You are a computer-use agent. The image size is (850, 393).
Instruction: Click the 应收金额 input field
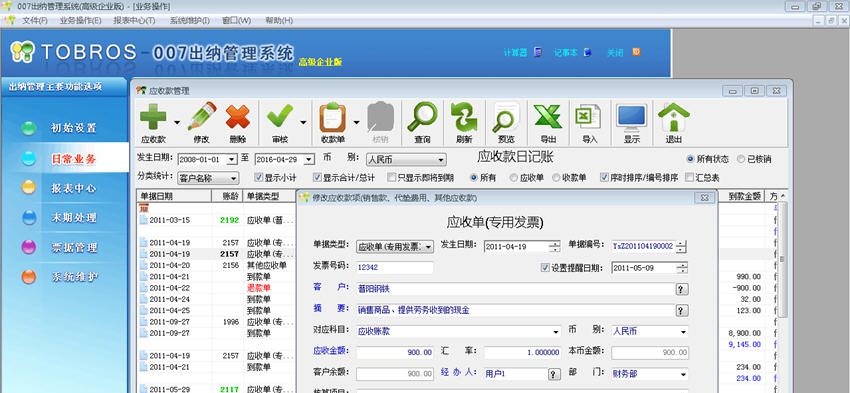coord(395,352)
